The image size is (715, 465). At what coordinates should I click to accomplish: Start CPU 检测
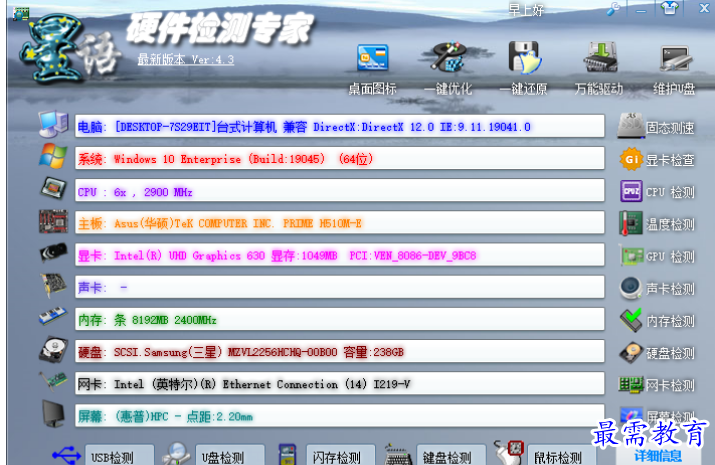tap(670, 192)
